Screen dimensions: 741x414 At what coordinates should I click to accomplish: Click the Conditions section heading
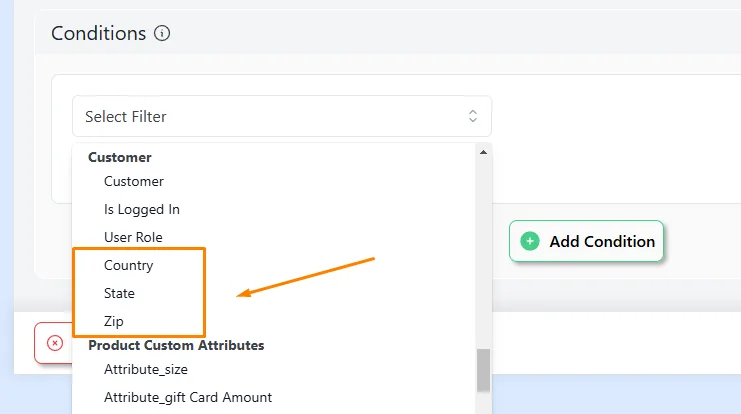[x=98, y=34]
